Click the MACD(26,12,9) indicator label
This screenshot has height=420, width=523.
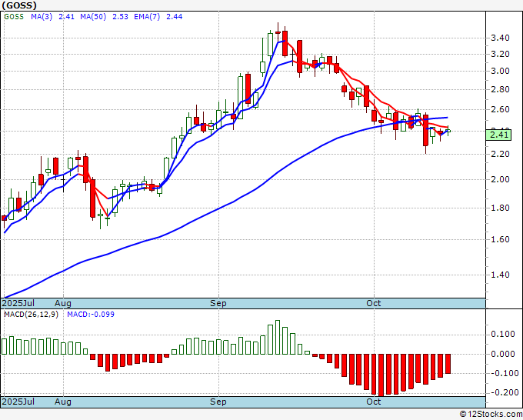[32, 315]
